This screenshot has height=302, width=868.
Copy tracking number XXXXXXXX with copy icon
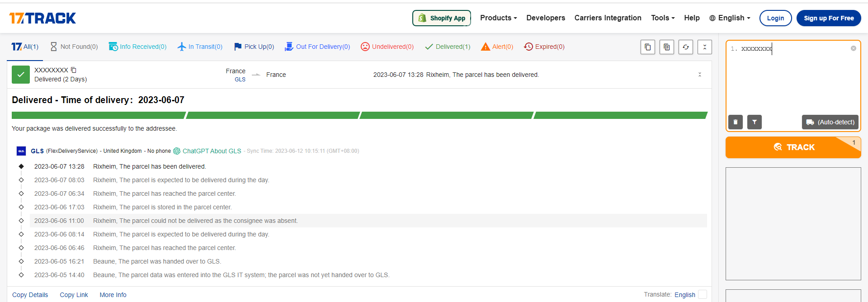point(74,70)
